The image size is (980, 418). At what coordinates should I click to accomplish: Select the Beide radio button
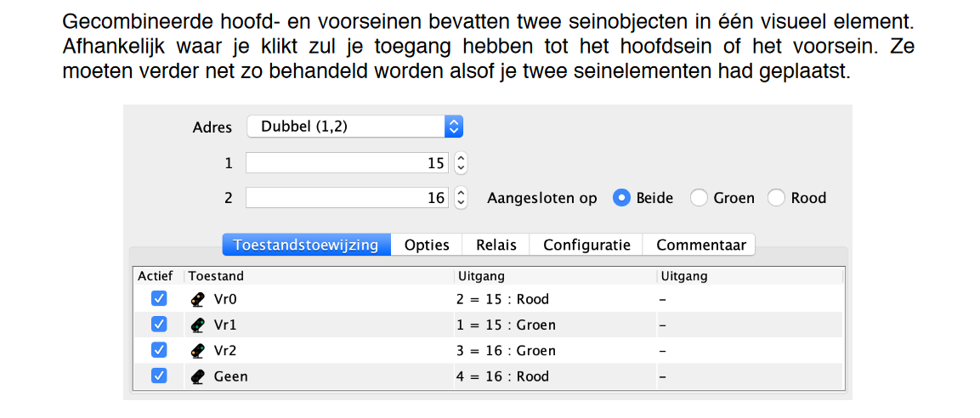[x=622, y=198]
